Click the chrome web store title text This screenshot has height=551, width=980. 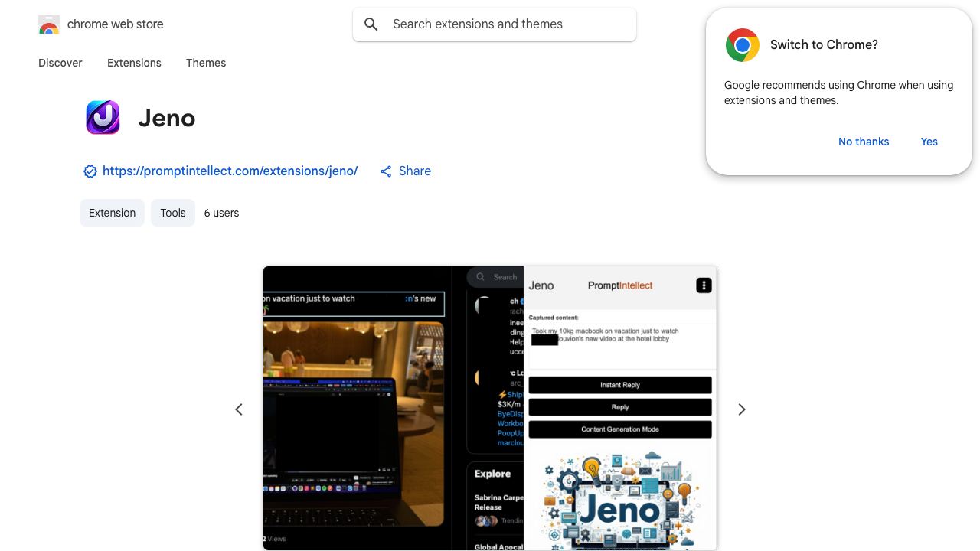[x=116, y=24]
